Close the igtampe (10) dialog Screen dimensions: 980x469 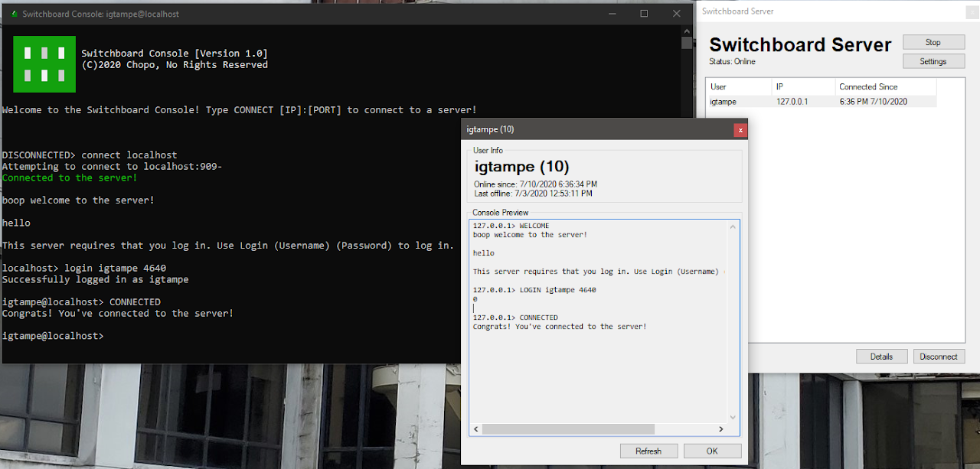740,130
